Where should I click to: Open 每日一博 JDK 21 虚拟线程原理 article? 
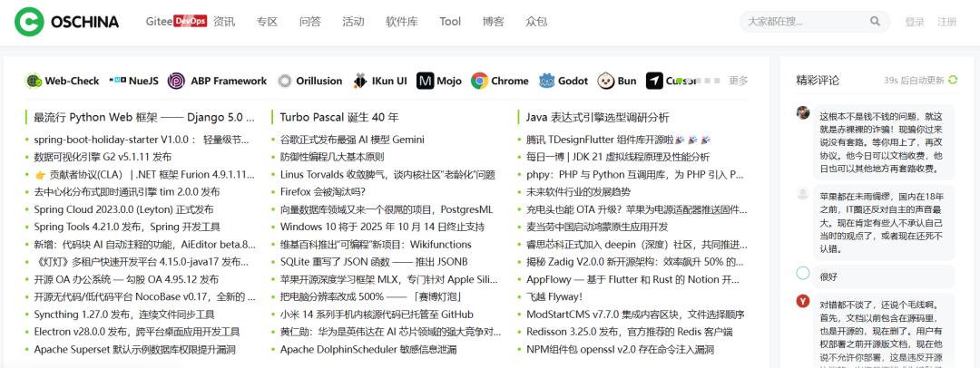click(618, 157)
